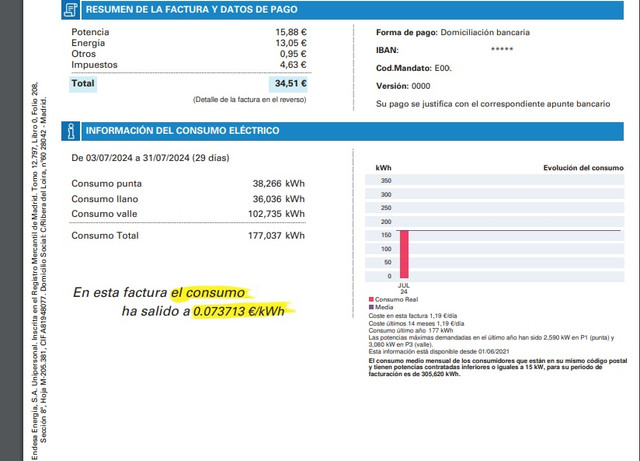Click the Potencia amount 15,88 €
The image size is (640, 461).
[x=291, y=32]
